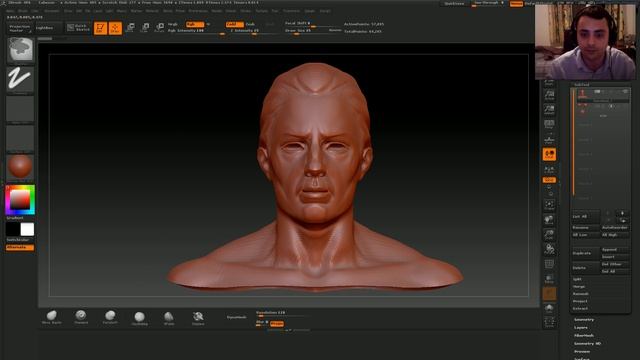The image size is (640, 360).
Task: Toggle Draw mode button
Action: pyautogui.click(x=115, y=28)
